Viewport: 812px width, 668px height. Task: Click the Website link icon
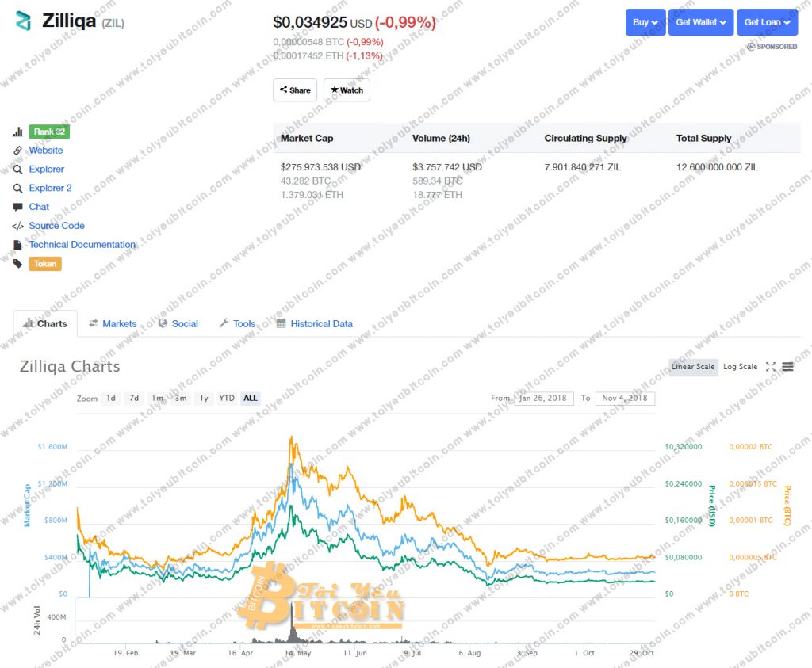[x=17, y=150]
